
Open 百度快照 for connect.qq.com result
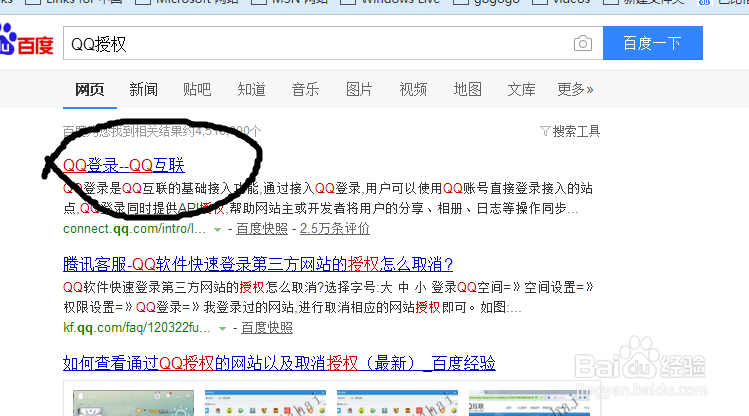click(x=262, y=229)
